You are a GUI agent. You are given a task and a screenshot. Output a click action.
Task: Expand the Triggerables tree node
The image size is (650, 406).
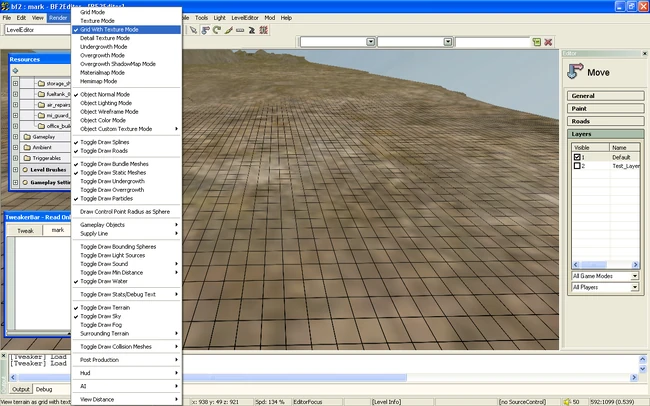pos(15,158)
